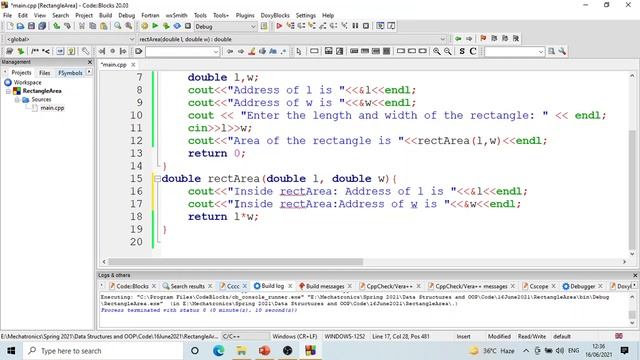
Task: Cut selection with scissors icon
Action: point(82,26)
